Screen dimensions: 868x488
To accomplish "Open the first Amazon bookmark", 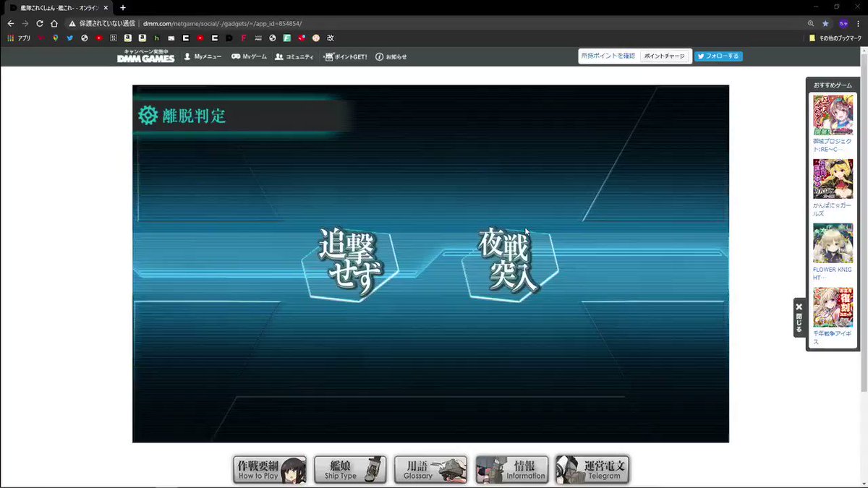I will pyautogui.click(x=128, y=38).
